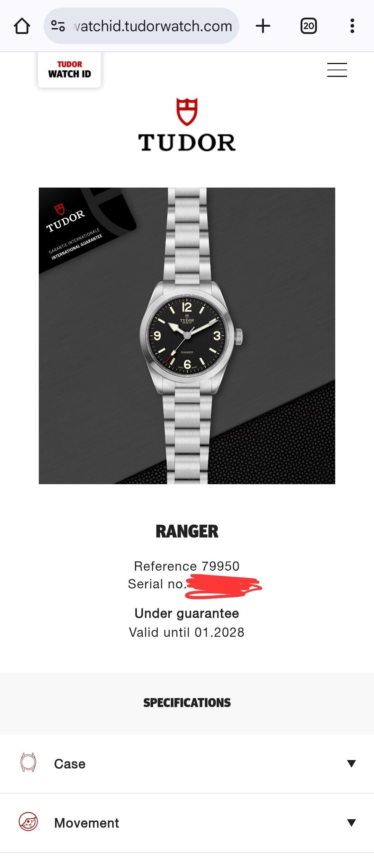This screenshot has height=868, width=374.
Task: Open the Case specifications row
Action: (187, 764)
